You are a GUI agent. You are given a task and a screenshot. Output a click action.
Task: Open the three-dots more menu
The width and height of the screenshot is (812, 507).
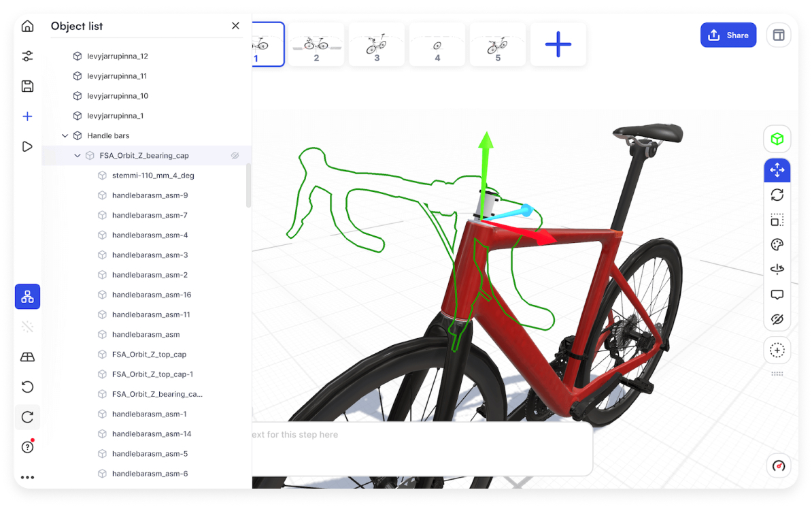click(x=27, y=478)
